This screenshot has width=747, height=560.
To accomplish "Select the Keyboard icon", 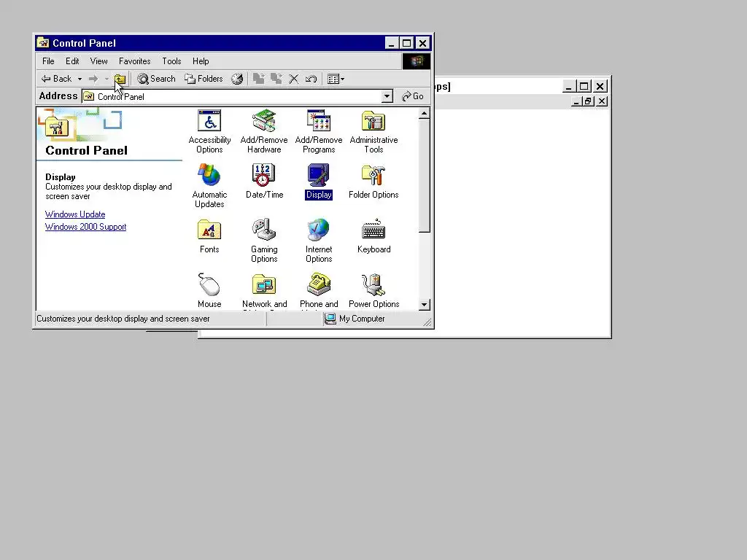I will coord(373,236).
